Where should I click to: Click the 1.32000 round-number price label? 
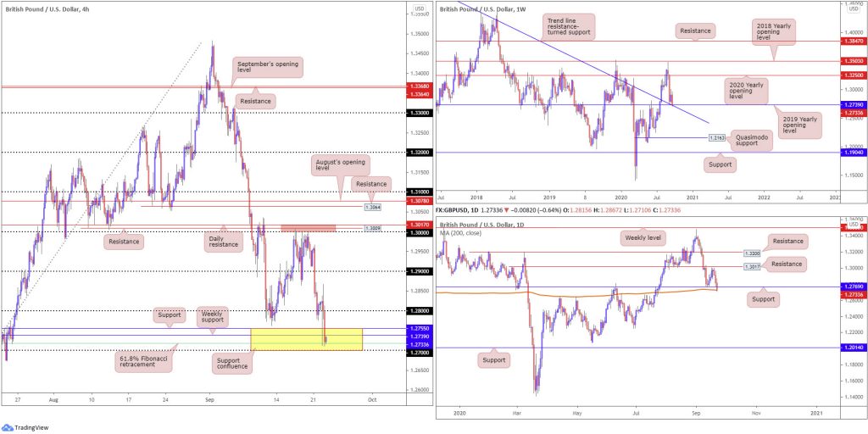[420, 153]
